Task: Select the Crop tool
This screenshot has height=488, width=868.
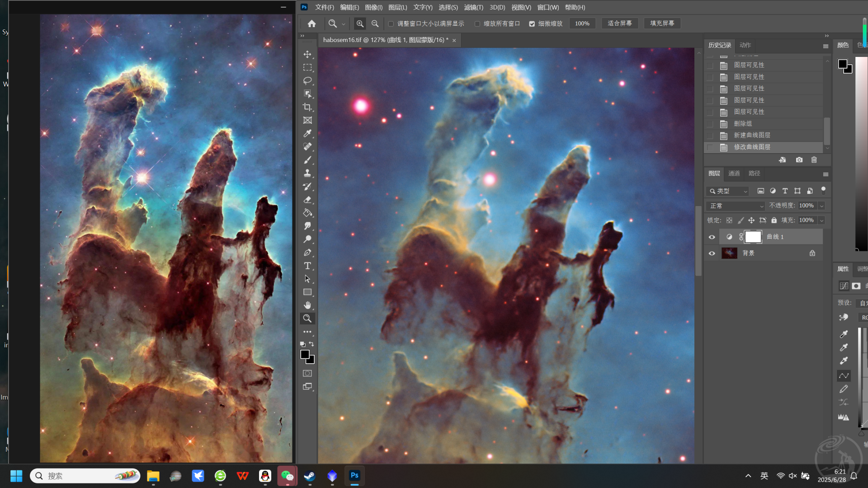Action: click(307, 107)
